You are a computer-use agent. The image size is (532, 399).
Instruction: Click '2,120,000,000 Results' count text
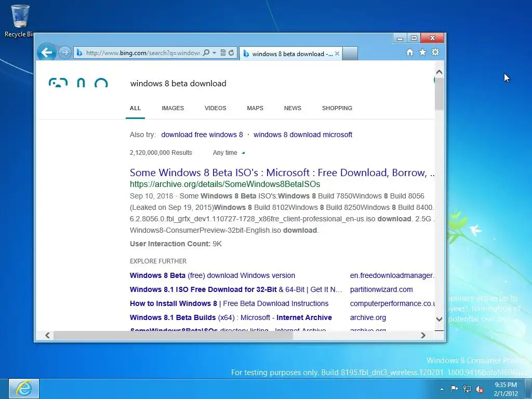click(x=161, y=153)
